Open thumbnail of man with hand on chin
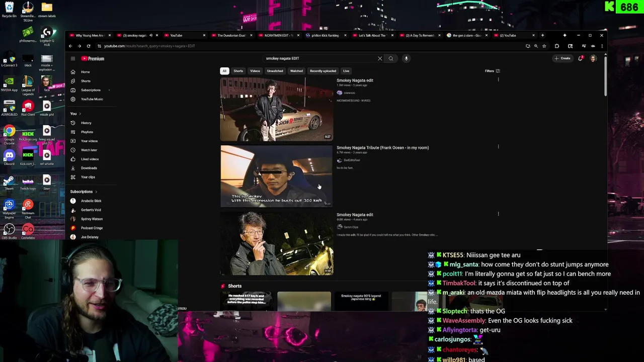This screenshot has width=644, height=362. tap(276, 243)
